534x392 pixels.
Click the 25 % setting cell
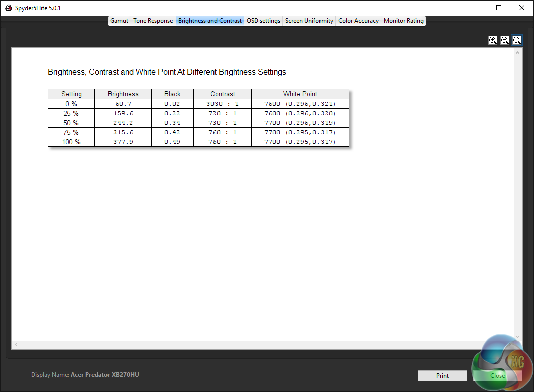pos(71,113)
